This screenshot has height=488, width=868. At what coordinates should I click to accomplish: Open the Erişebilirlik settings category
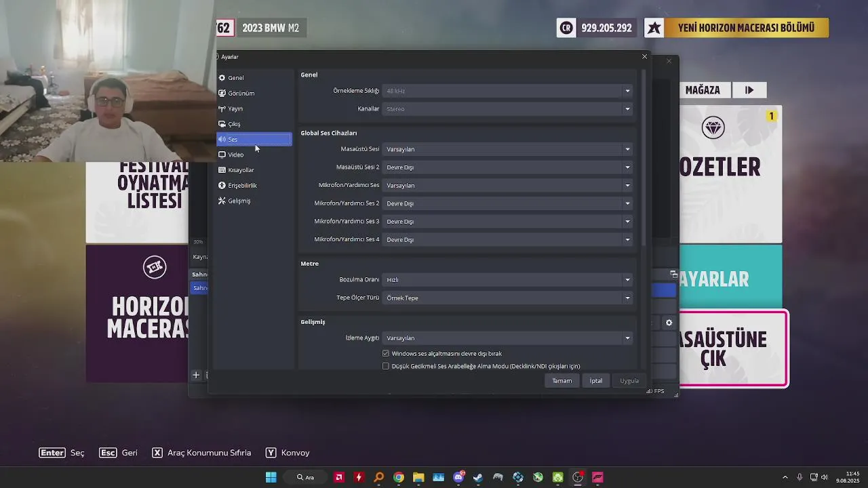pos(254,186)
